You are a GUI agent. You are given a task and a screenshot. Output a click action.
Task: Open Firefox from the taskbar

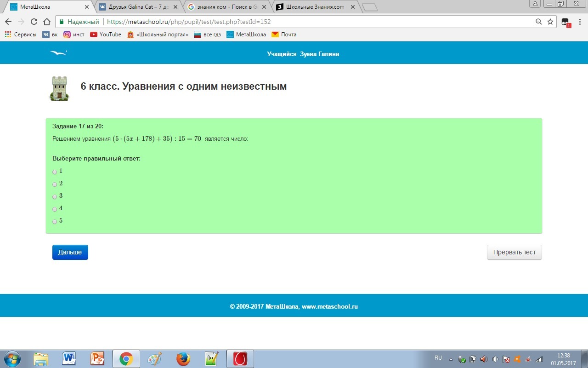[183, 358]
